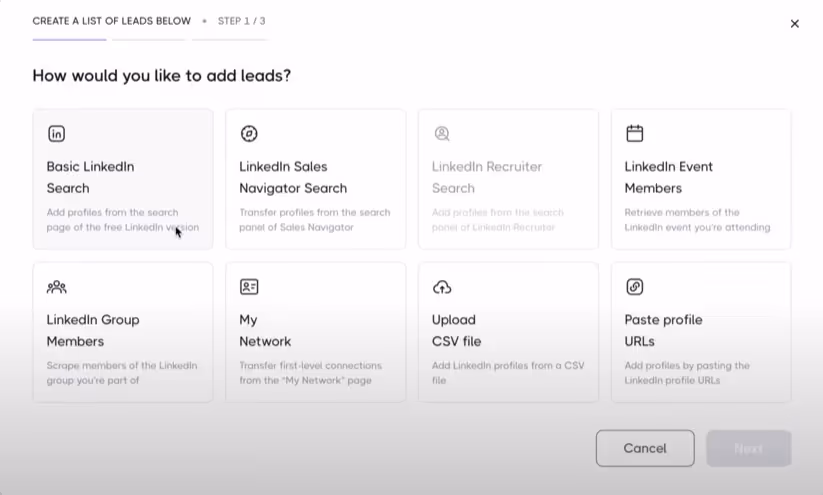Click description 'Scrape members of the LinkedIn group'

point(122,373)
